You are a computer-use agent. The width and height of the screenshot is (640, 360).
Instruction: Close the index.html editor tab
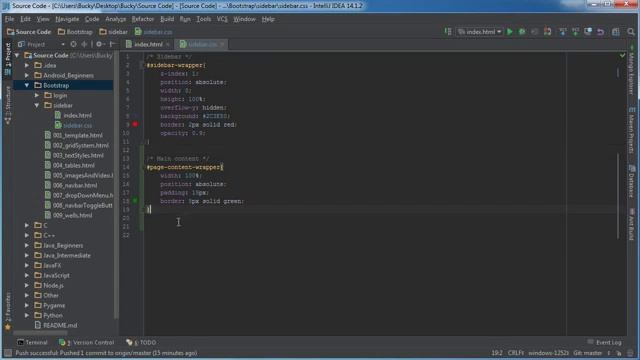click(168, 44)
